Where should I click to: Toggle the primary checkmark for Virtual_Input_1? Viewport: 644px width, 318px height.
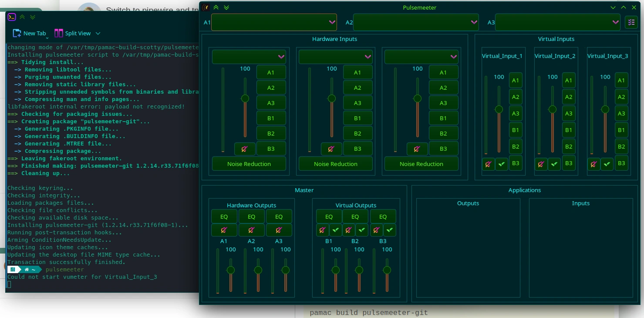[x=502, y=164]
